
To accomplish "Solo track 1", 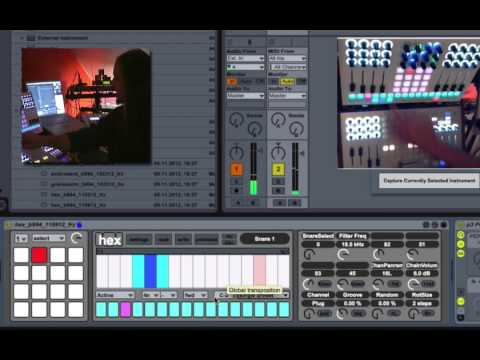I will pos(237,182).
